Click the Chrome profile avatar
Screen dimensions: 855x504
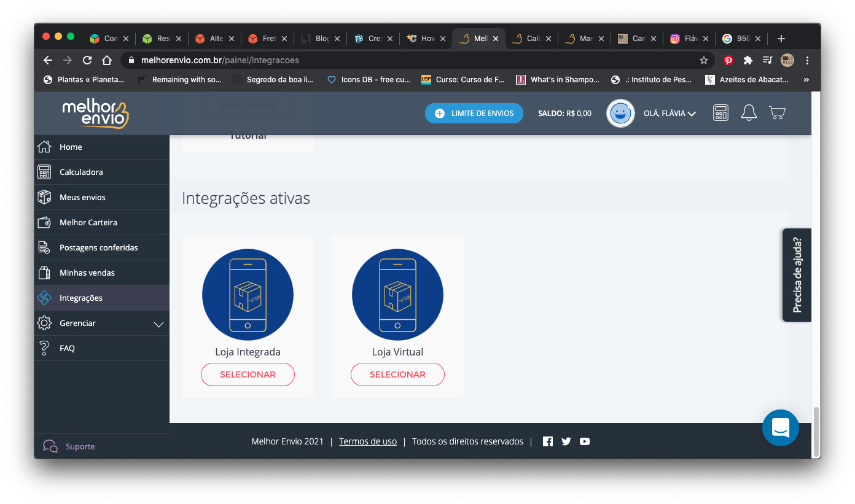click(x=787, y=60)
